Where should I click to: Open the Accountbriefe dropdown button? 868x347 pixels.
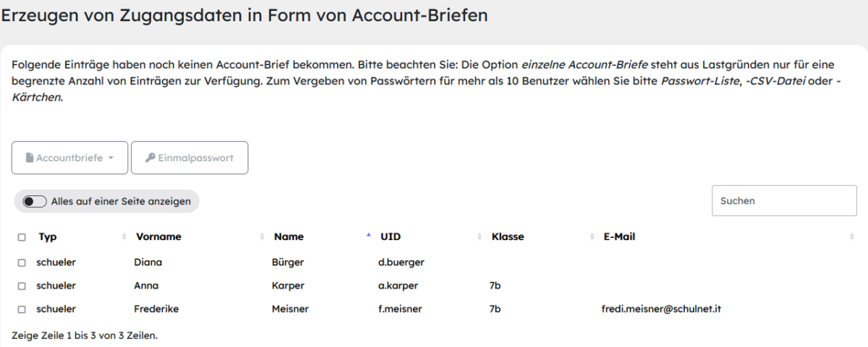[69, 158]
